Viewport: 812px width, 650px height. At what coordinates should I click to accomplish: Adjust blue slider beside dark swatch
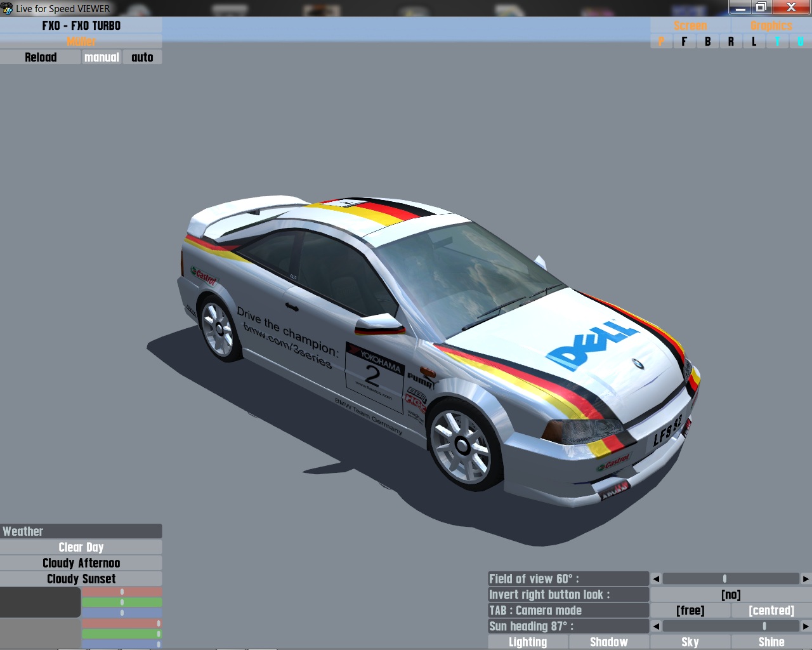tap(122, 613)
